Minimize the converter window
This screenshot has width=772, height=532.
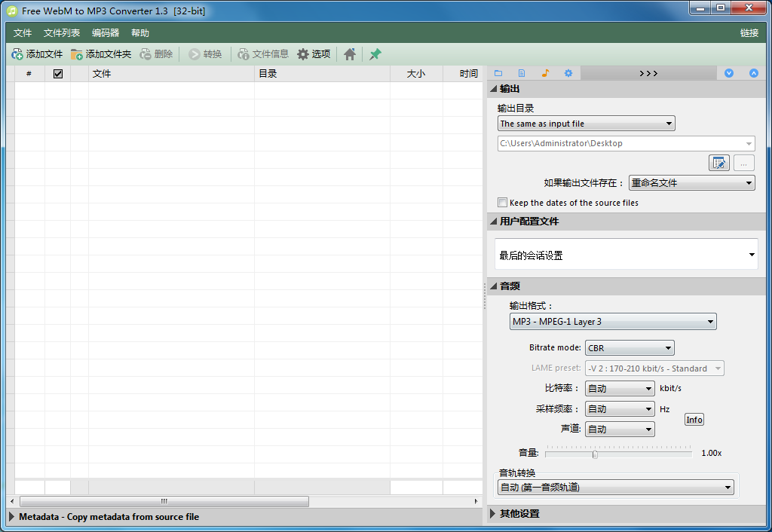point(700,8)
